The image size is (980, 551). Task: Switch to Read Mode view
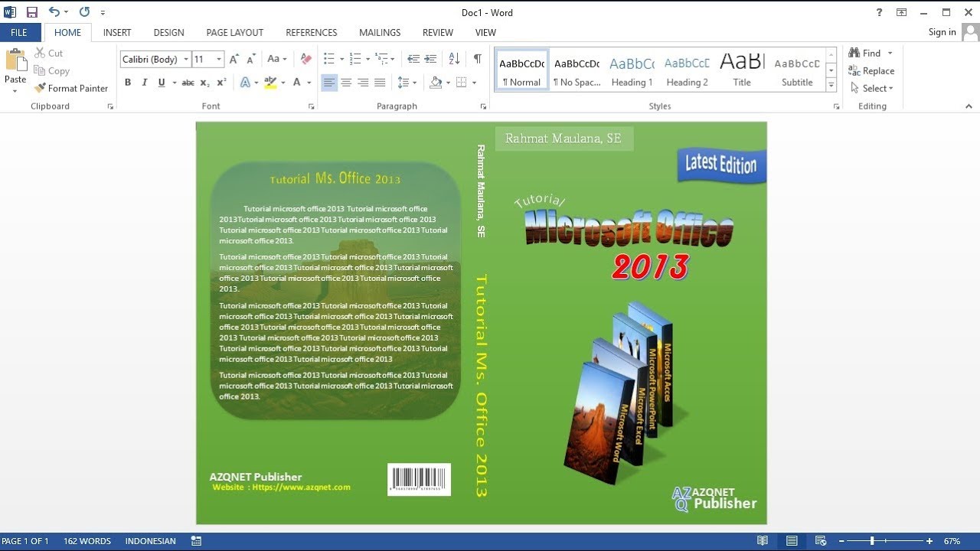[x=763, y=541]
